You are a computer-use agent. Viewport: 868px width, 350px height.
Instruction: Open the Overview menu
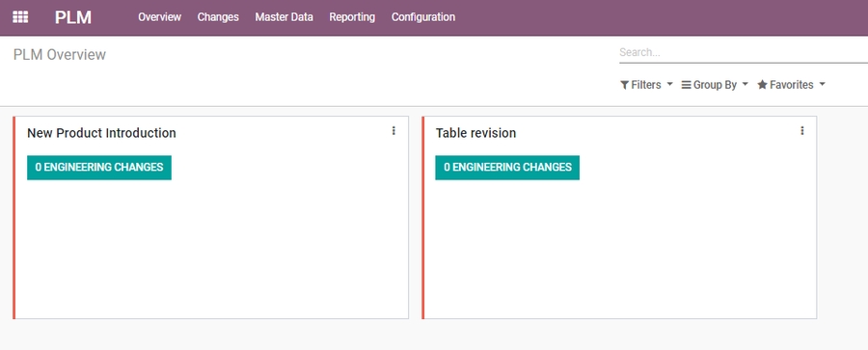tap(159, 17)
